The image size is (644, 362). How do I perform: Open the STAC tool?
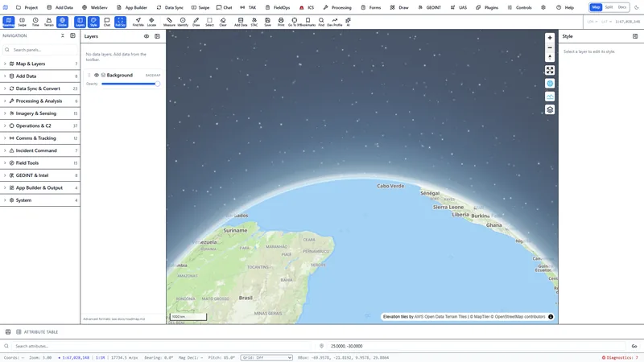(254, 22)
